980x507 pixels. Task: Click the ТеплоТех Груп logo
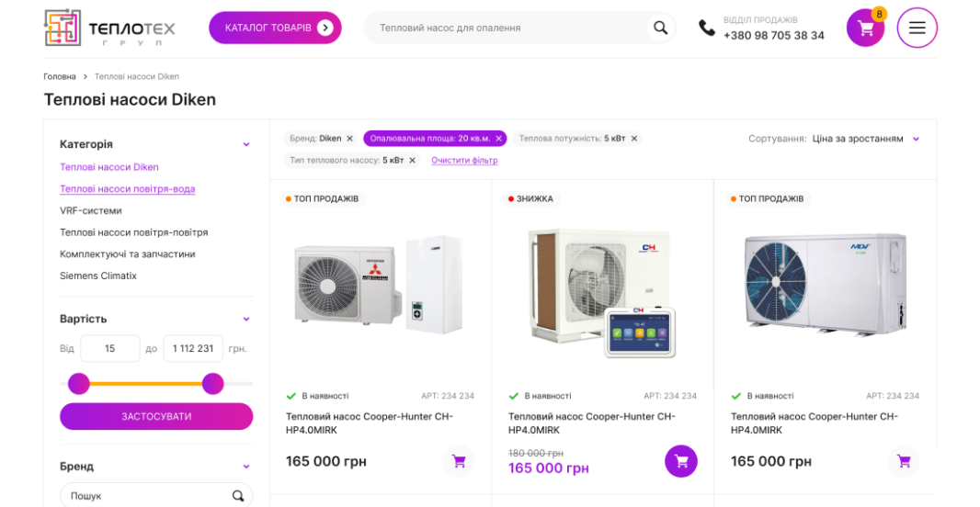click(109, 28)
